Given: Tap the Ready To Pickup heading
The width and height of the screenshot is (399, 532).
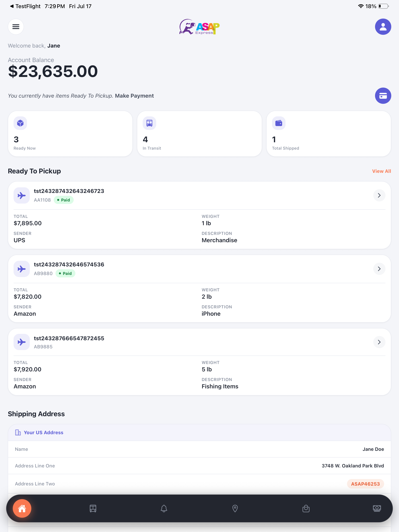Looking at the screenshot, I should [34, 171].
